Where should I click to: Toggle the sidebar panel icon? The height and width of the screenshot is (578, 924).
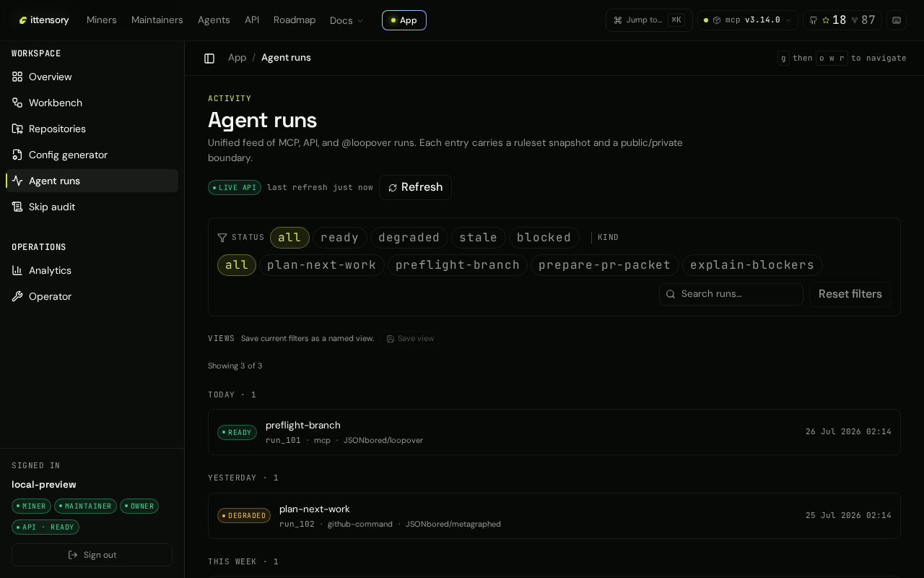[209, 59]
